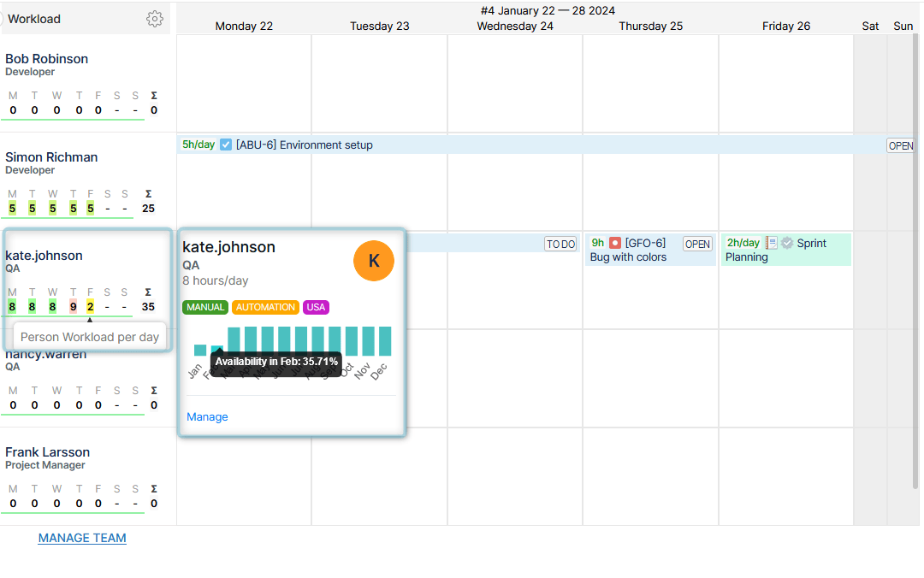The height and width of the screenshot is (578, 924).
Task: Click Manage in kate.johnson's profile card
Action: 207,416
